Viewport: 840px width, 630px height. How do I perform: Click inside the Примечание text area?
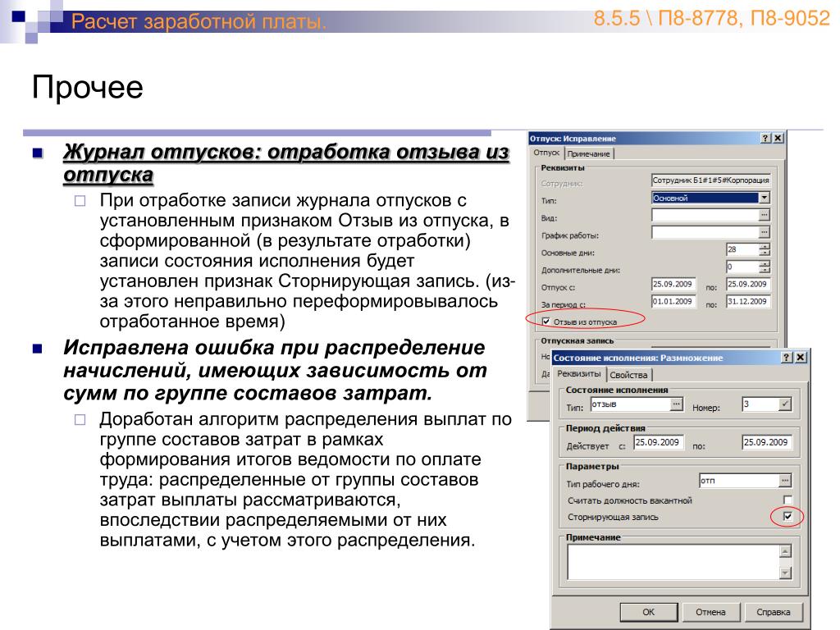click(x=673, y=562)
